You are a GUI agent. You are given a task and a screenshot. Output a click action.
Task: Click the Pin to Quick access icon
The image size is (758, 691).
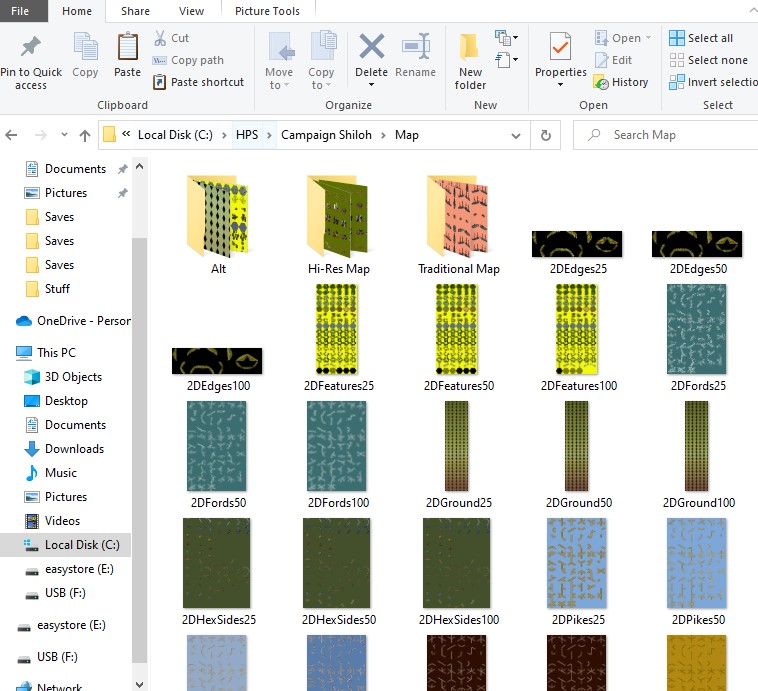pos(30,47)
